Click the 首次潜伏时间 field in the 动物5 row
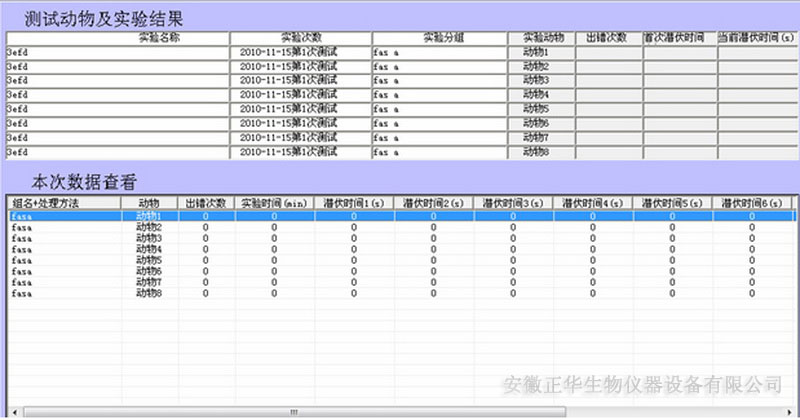The width and height of the screenshot is (800, 420). point(680,110)
